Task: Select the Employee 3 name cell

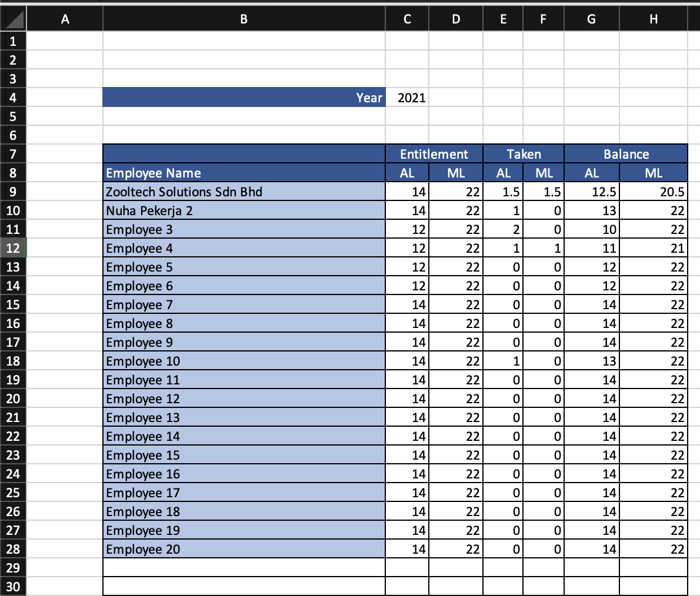Action: pos(244,229)
